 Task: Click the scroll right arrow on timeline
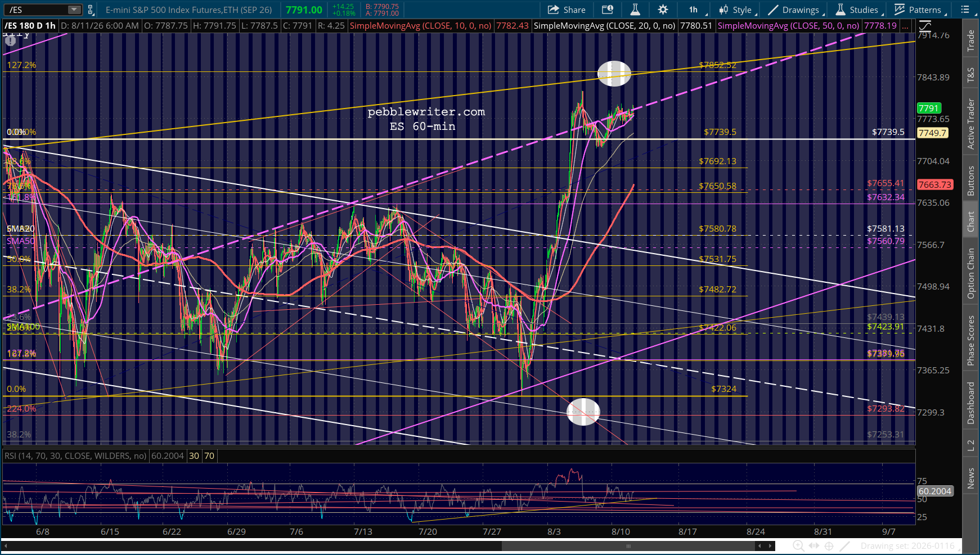771,546
